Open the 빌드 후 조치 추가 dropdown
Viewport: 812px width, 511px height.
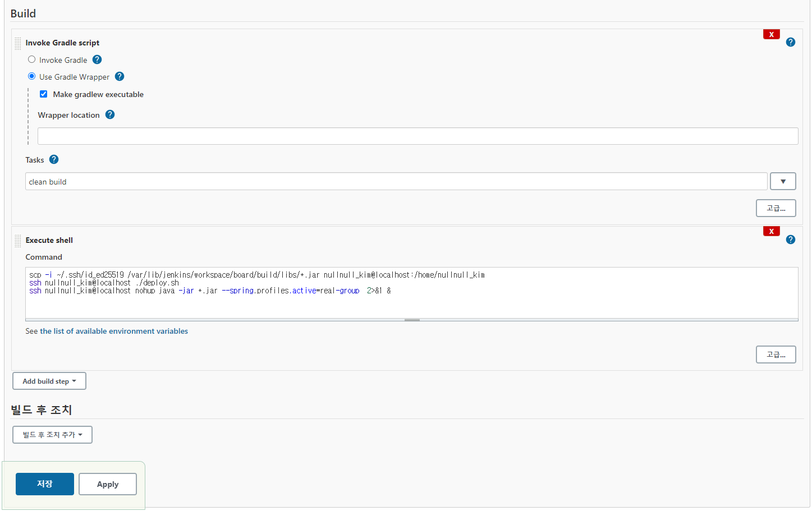click(x=52, y=435)
